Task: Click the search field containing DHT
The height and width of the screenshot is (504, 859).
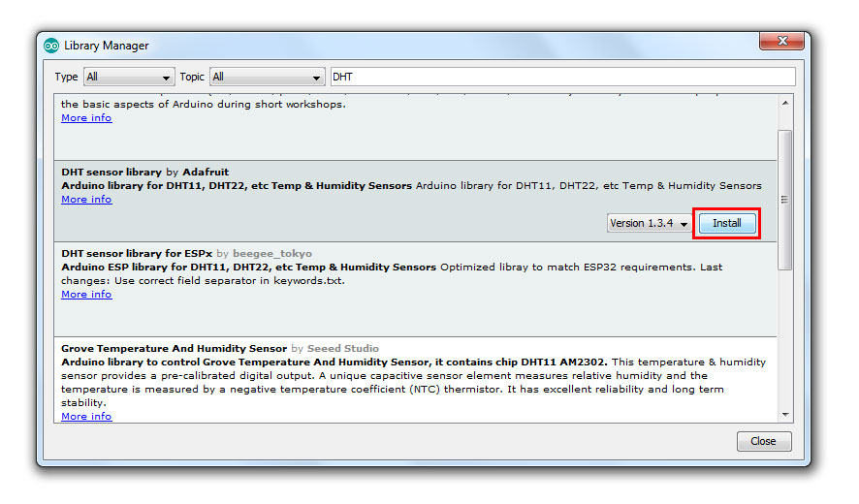Action: [x=562, y=77]
